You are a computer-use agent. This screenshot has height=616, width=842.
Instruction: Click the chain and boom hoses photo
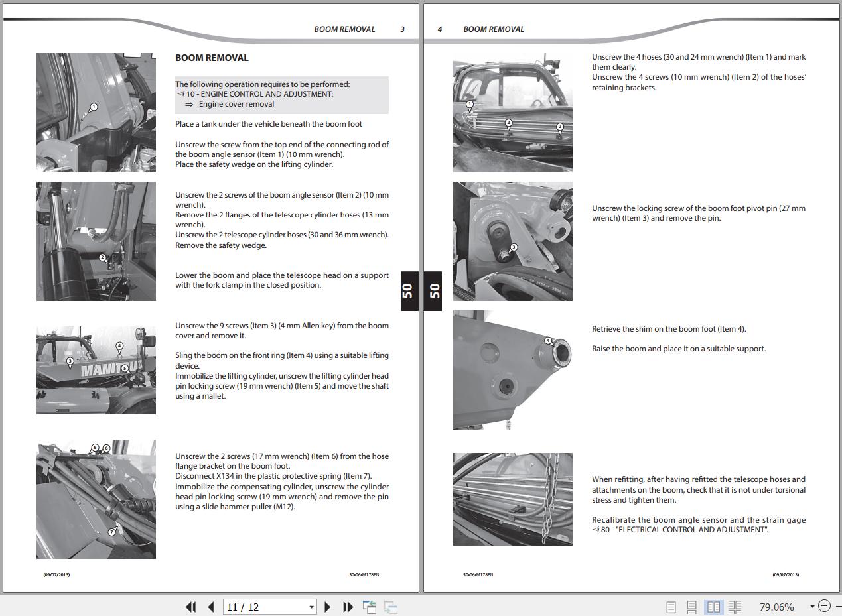pyautogui.click(x=513, y=499)
